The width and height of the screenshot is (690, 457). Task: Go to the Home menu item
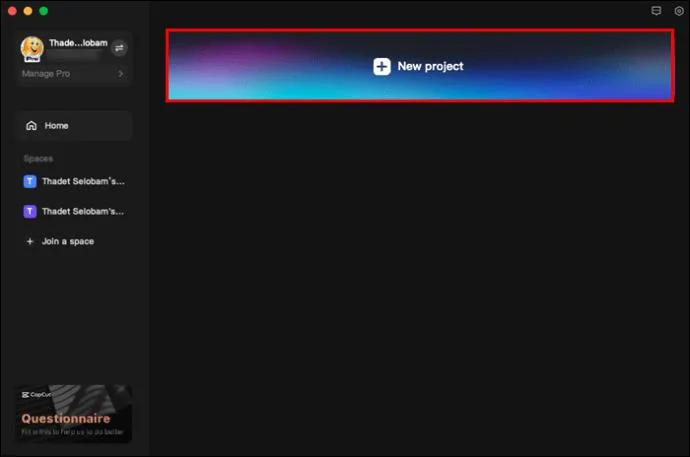click(74, 126)
